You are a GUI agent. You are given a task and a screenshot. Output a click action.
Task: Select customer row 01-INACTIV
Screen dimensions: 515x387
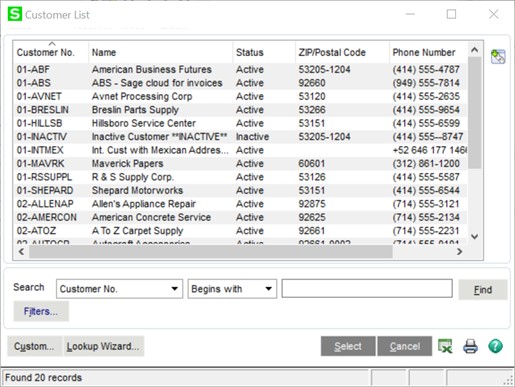[x=240, y=137]
